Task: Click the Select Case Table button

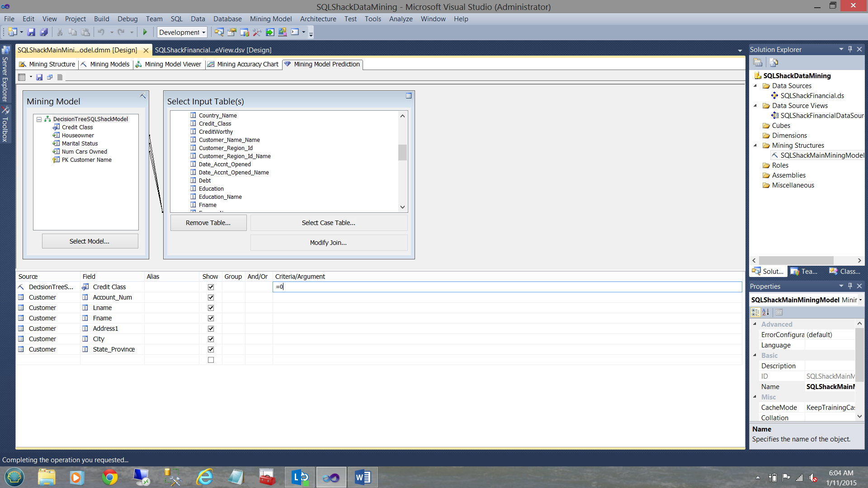Action: [x=329, y=223]
